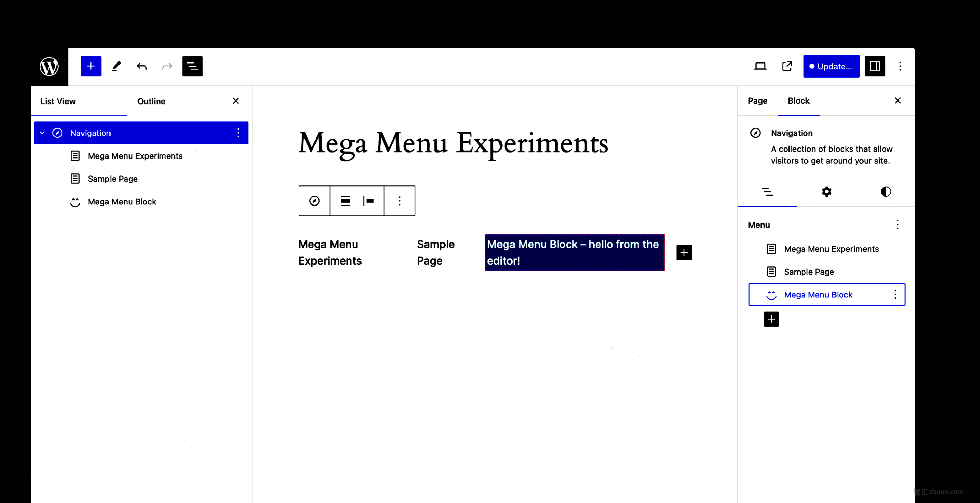Click the pencil/edit tool icon
Image resolution: width=980 pixels, height=503 pixels.
(116, 66)
